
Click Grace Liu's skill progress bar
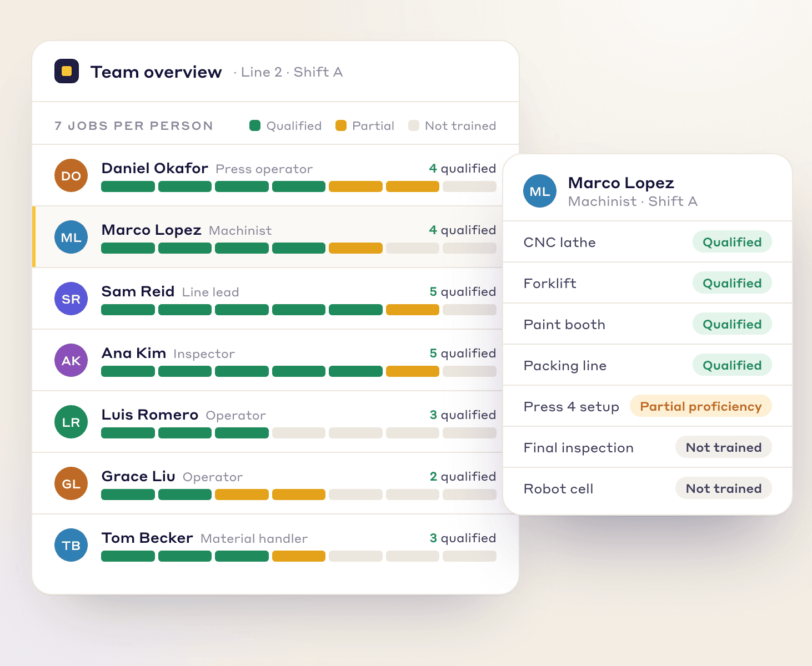point(299,495)
